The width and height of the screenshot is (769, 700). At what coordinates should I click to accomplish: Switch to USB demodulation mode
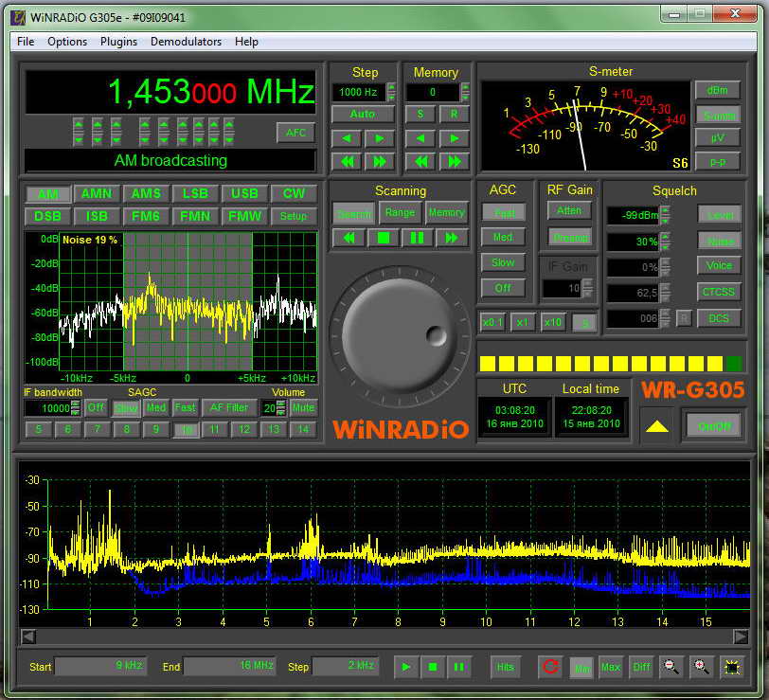(244, 194)
